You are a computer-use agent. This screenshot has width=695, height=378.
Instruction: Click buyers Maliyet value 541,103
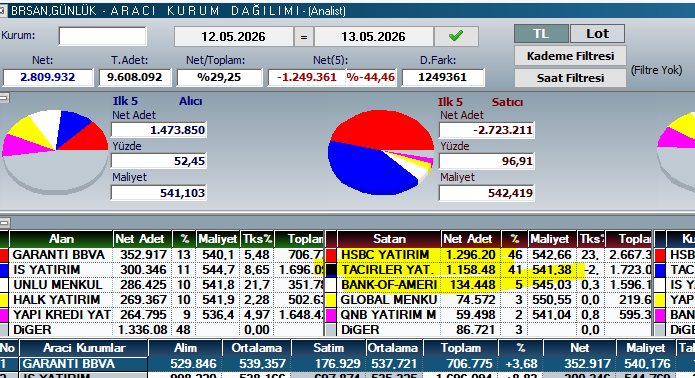(159, 193)
